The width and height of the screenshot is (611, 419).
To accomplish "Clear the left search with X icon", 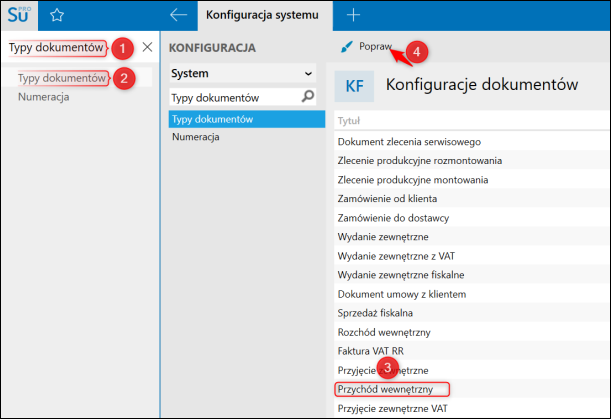I will click(x=147, y=47).
